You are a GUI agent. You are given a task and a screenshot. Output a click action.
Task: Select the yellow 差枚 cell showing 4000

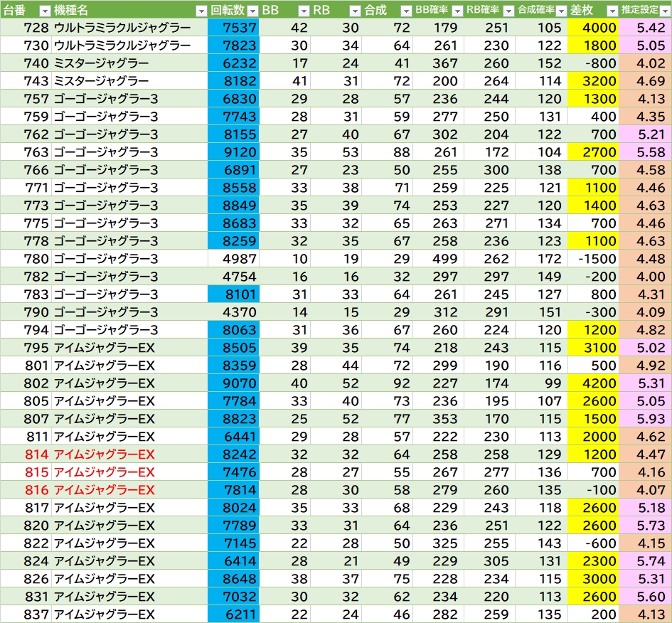tap(593, 28)
